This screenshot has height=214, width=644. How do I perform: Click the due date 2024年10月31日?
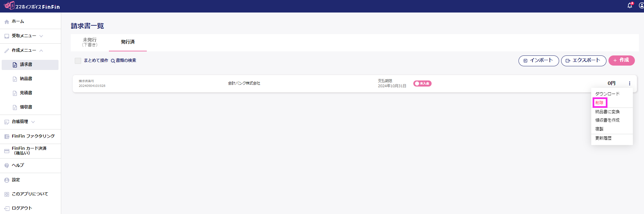pyautogui.click(x=392, y=86)
